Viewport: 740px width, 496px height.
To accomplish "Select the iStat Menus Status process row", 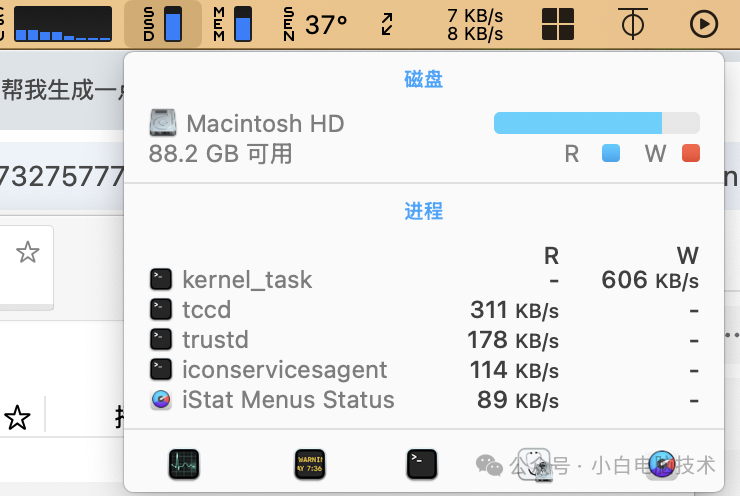I will (424, 400).
